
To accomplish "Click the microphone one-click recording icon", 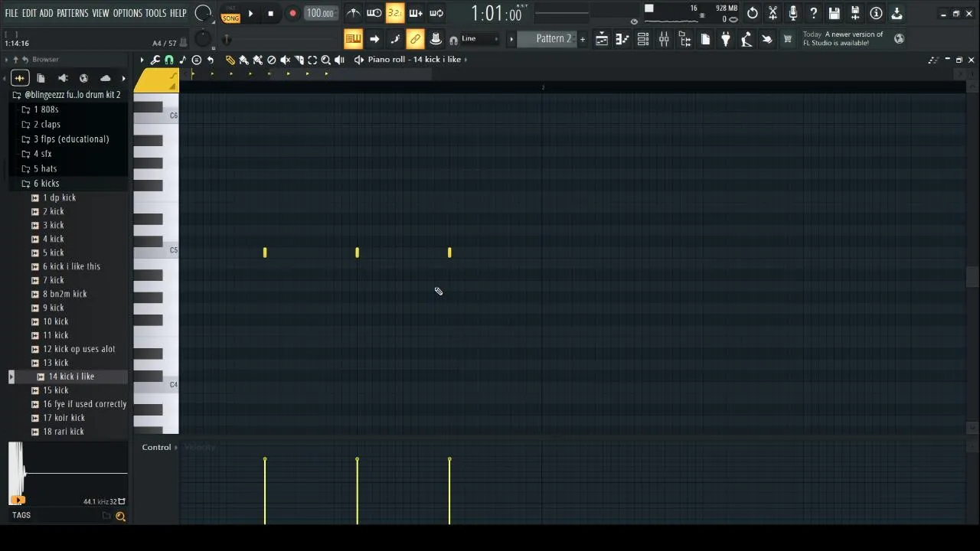I will 793,13.
